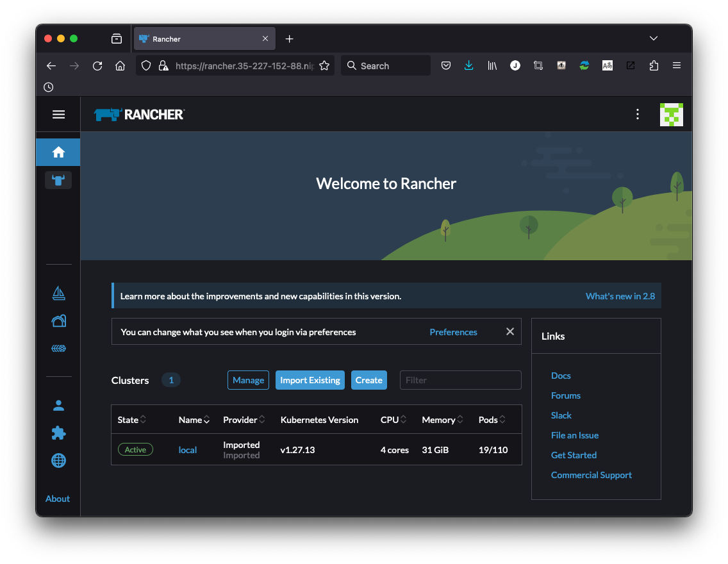Open the Preferences link
The image size is (728, 564).
click(x=453, y=332)
